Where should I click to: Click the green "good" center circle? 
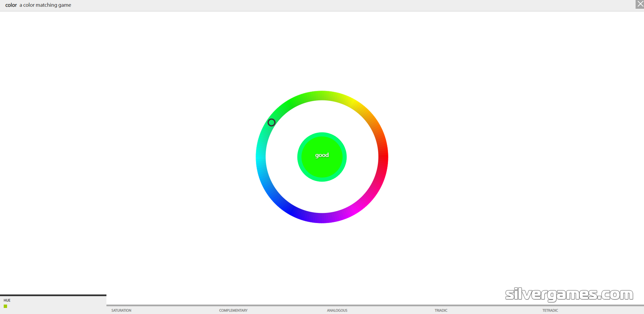[322, 157]
